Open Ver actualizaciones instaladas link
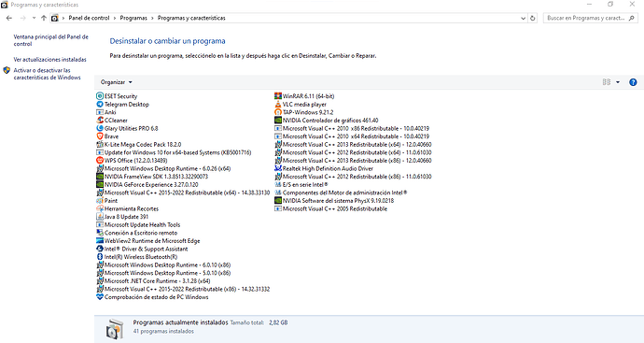This screenshot has height=343, width=644. click(50, 60)
